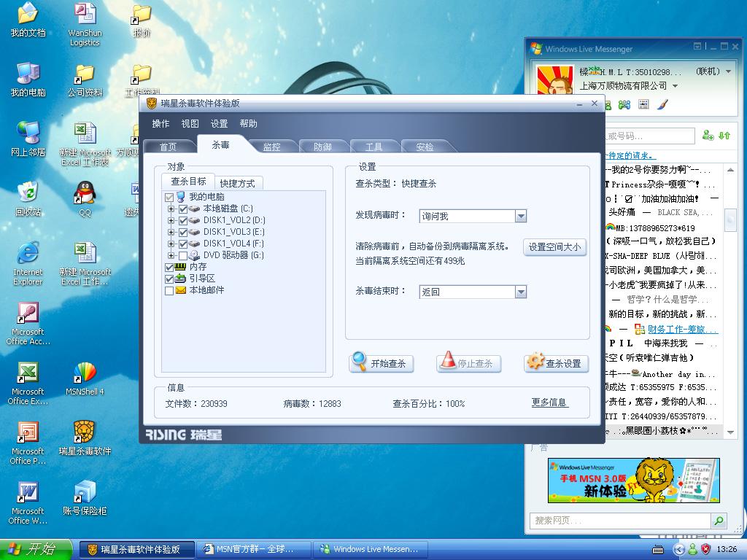Switch to the 防御 tab
Viewport: 747px width, 560px height.
point(323,147)
